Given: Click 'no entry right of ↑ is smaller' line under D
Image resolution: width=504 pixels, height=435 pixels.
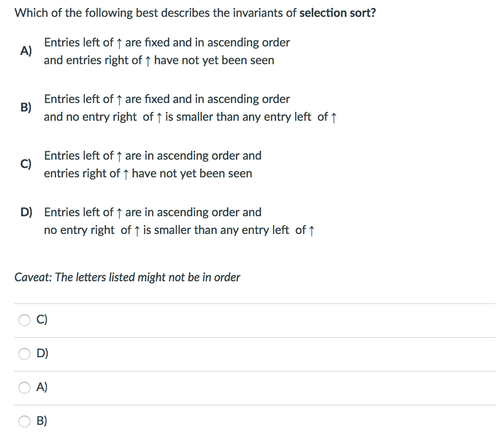Looking at the screenshot, I should pos(179,230).
